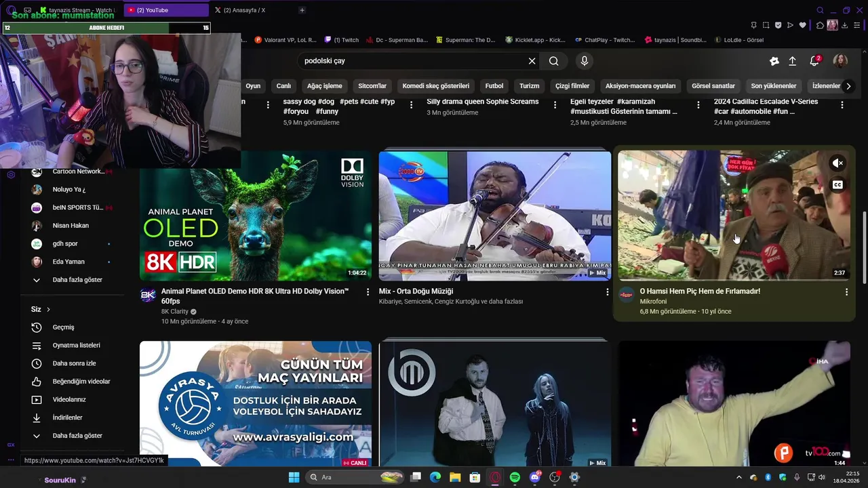Open browser easy setup sliders icon
The image size is (868, 488).
pos(856,25)
